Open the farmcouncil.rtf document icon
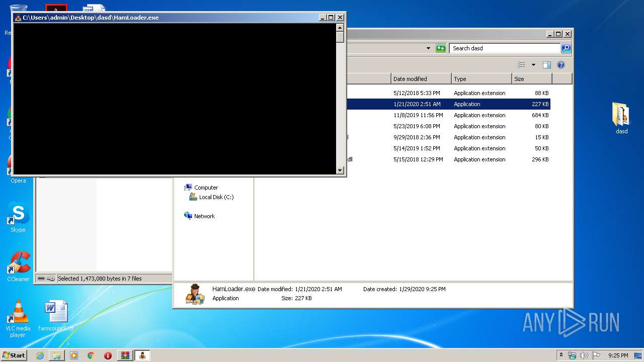This screenshot has width=644, height=362. (56, 316)
